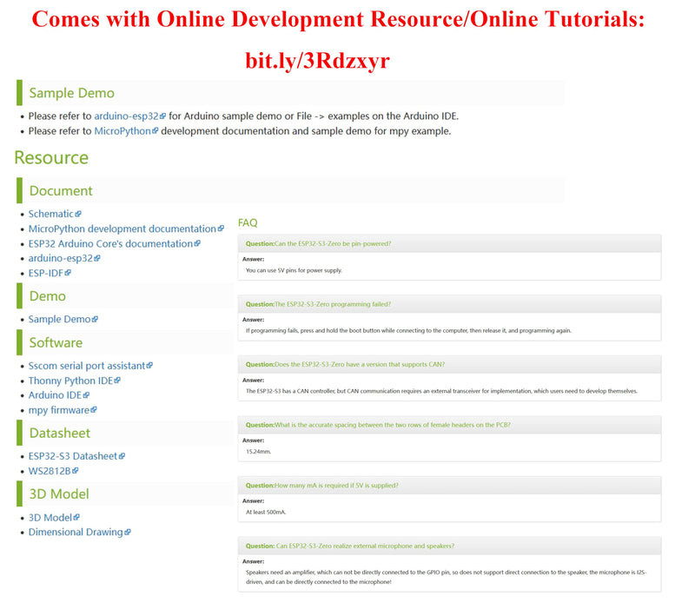Download the mpy firmware link

coord(58,410)
